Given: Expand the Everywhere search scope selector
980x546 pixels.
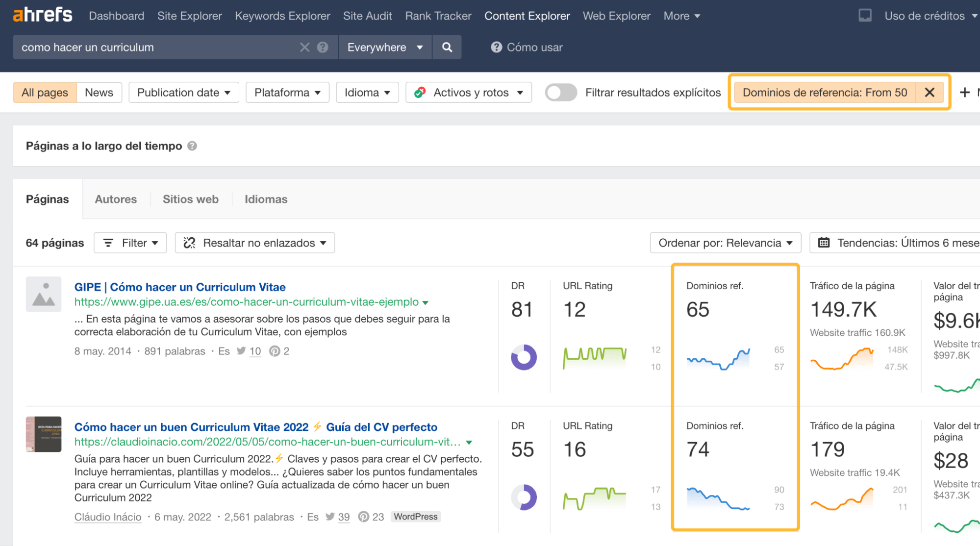Looking at the screenshot, I should (384, 47).
